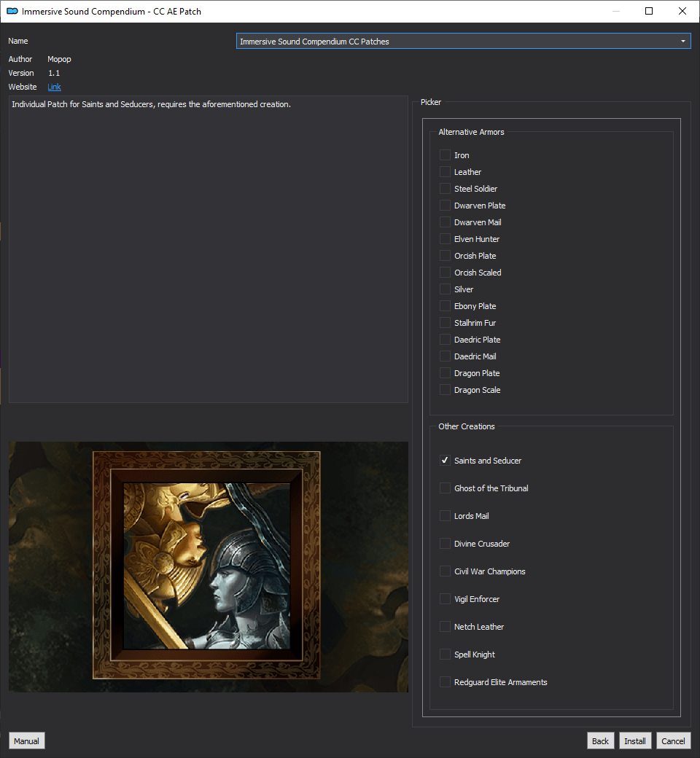Screen dimensions: 700x758
Task: Cancel the installer dialog
Action: tap(673, 741)
